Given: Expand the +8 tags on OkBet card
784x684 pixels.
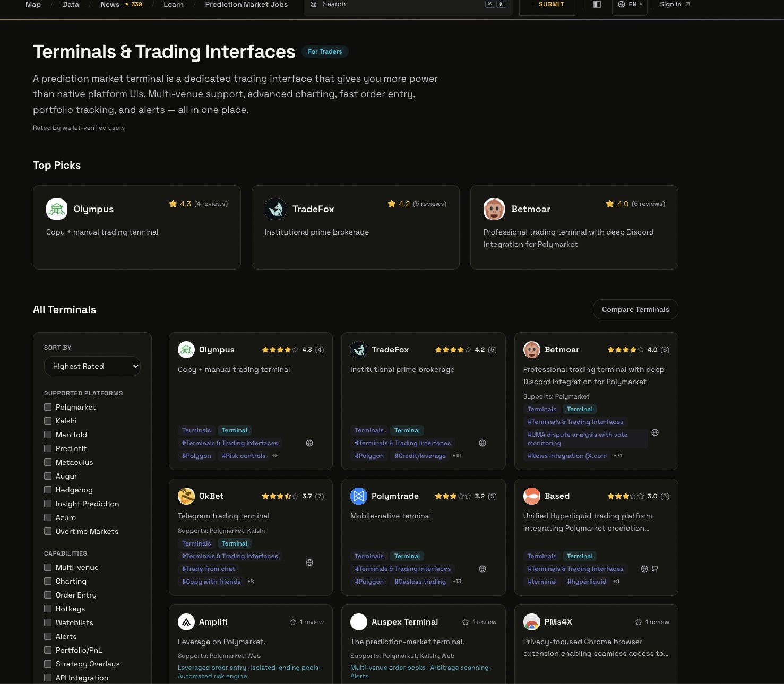Looking at the screenshot, I should [x=251, y=582].
